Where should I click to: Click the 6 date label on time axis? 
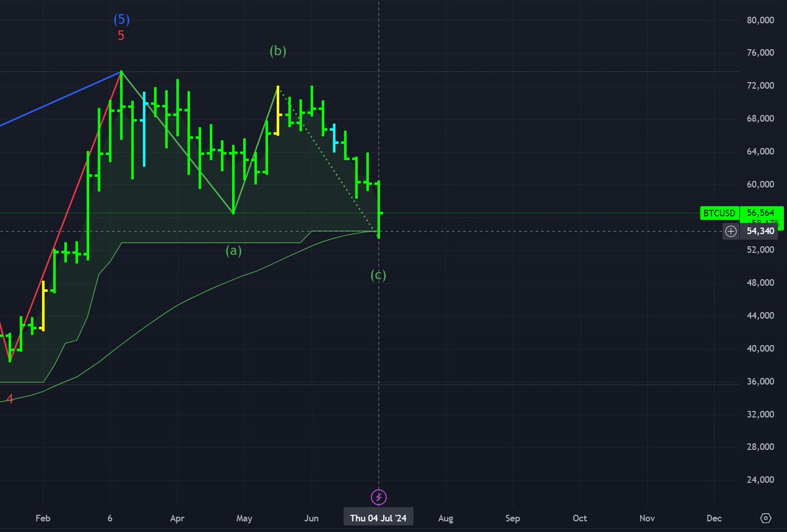point(110,518)
